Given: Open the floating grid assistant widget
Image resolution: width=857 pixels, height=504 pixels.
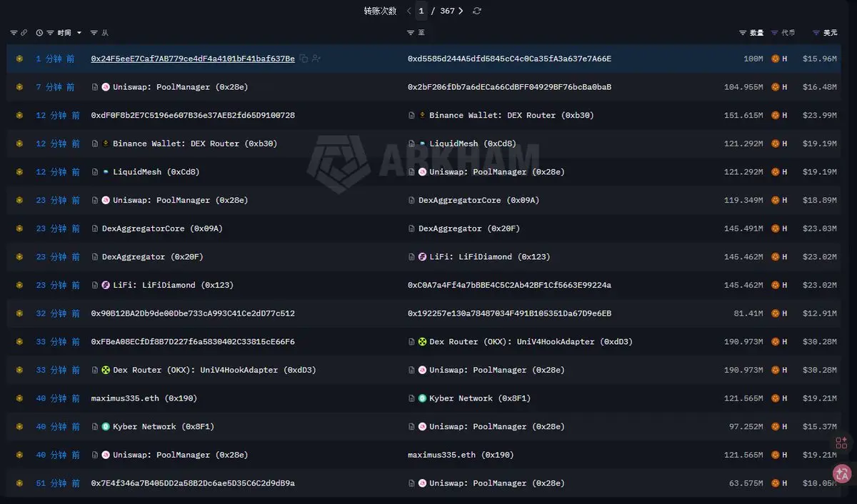Looking at the screenshot, I should tap(842, 443).
